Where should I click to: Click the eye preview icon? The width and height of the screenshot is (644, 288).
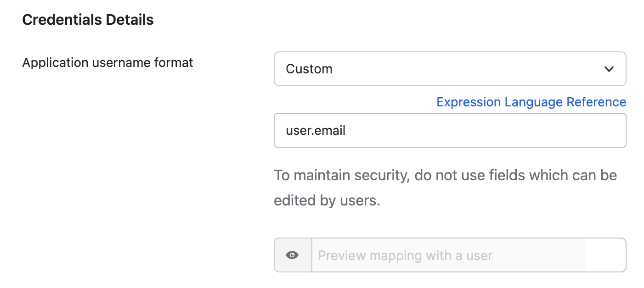pyautogui.click(x=292, y=255)
